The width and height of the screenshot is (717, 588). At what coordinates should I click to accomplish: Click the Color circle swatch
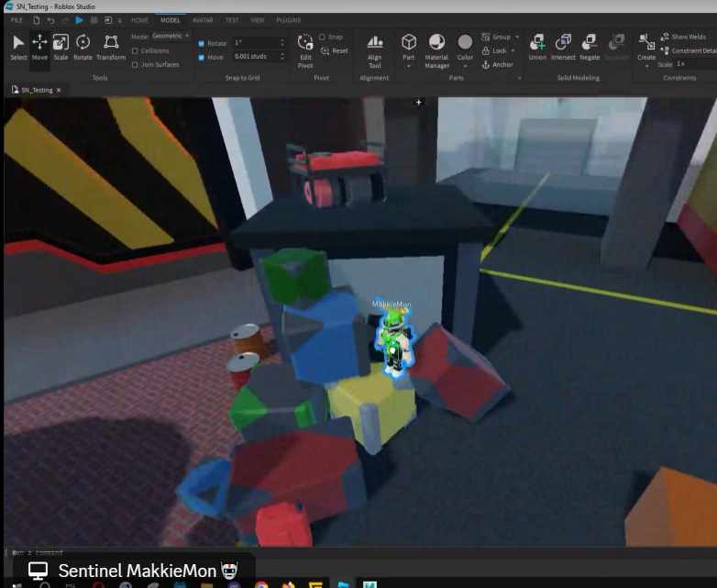pos(465,42)
